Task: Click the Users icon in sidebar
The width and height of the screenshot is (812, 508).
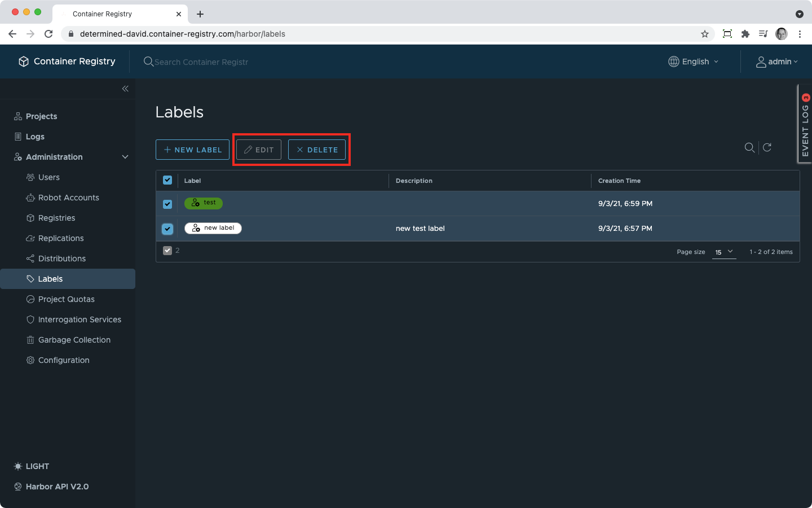Action: [30, 177]
